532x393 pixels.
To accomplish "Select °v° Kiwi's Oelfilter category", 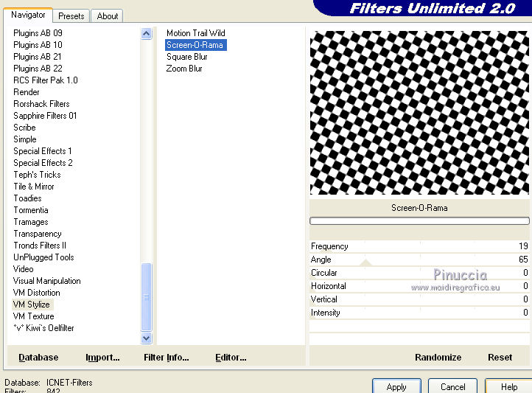I will (x=43, y=328).
